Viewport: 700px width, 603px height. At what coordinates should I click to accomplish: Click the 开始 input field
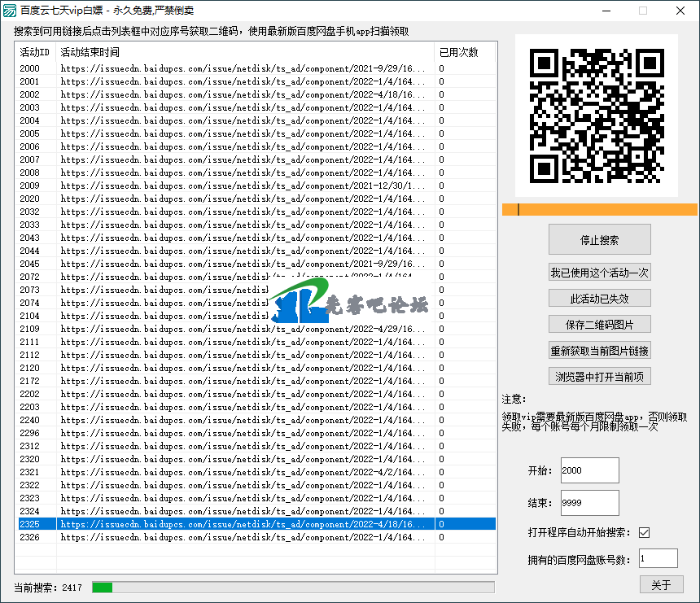[x=589, y=470]
